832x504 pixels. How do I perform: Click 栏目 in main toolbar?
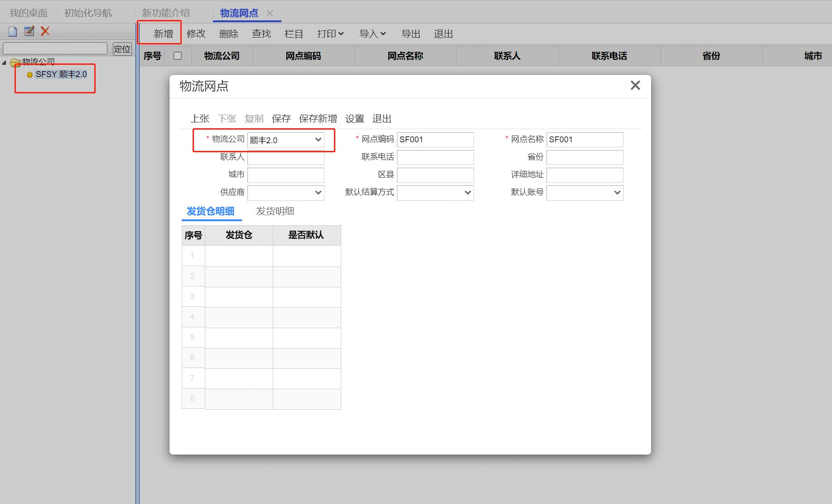294,34
